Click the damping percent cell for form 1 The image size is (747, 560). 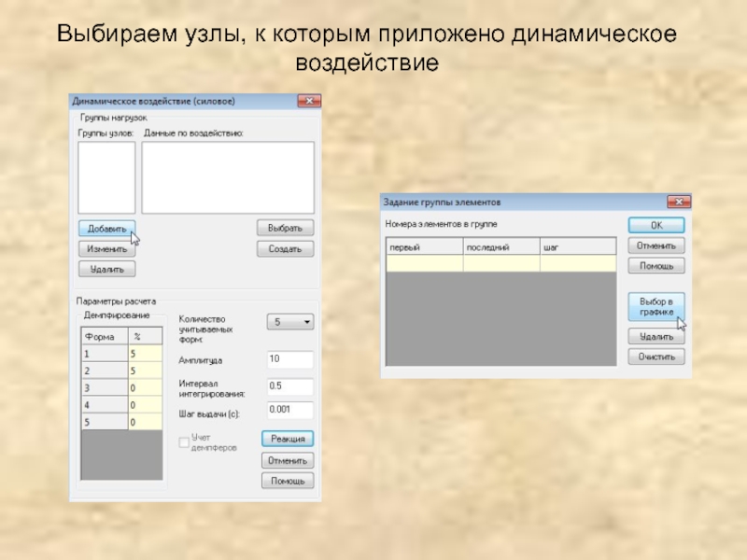(x=145, y=355)
